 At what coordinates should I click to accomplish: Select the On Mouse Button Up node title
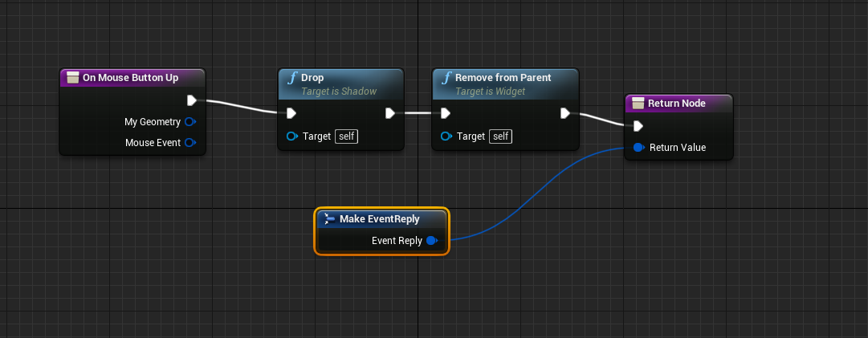coord(131,77)
